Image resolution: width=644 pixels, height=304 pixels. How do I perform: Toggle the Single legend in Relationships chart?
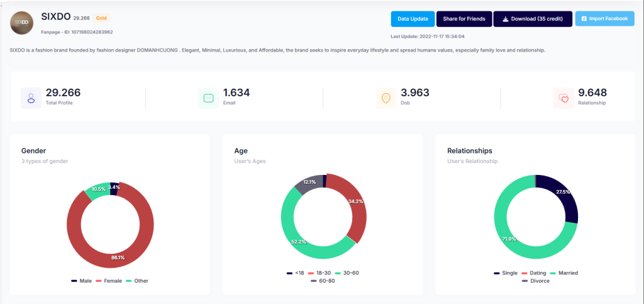(506, 273)
